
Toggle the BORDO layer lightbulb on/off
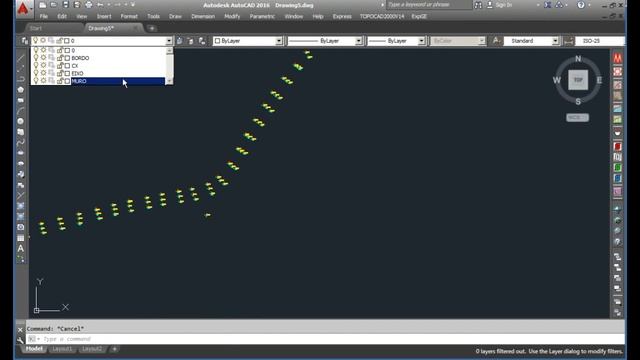click(36, 58)
